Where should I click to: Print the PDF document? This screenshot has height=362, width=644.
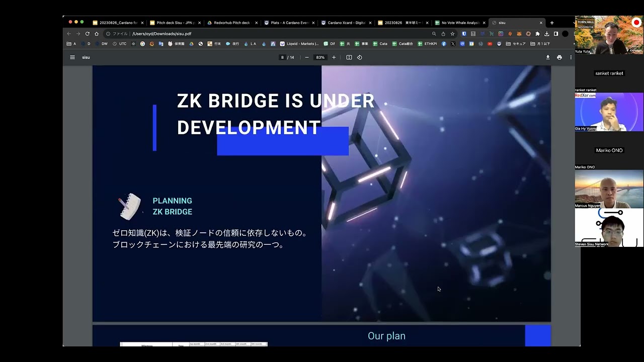point(559,57)
